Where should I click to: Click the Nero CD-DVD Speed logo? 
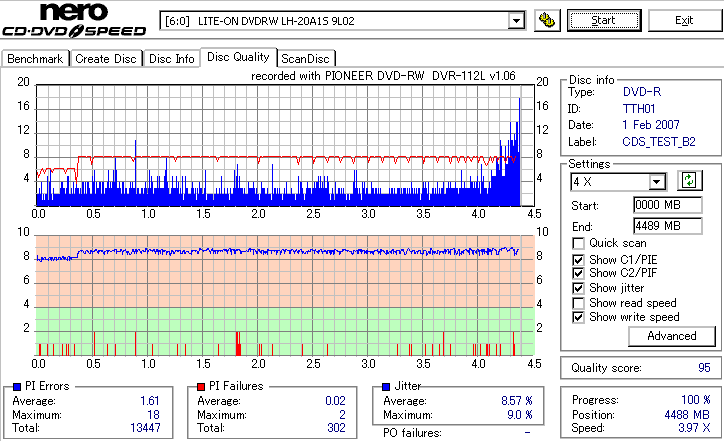click(74, 20)
